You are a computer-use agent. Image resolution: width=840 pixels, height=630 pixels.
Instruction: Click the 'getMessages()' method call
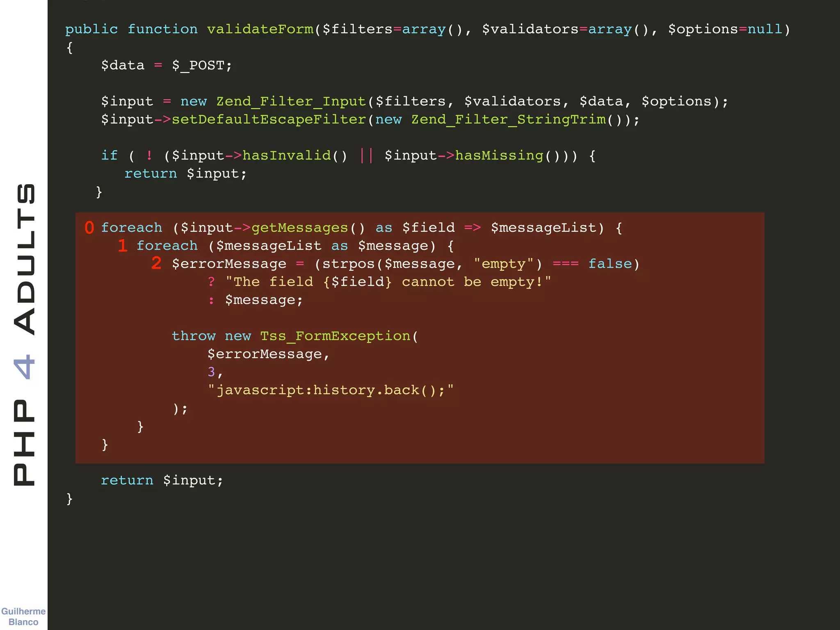tap(308, 228)
